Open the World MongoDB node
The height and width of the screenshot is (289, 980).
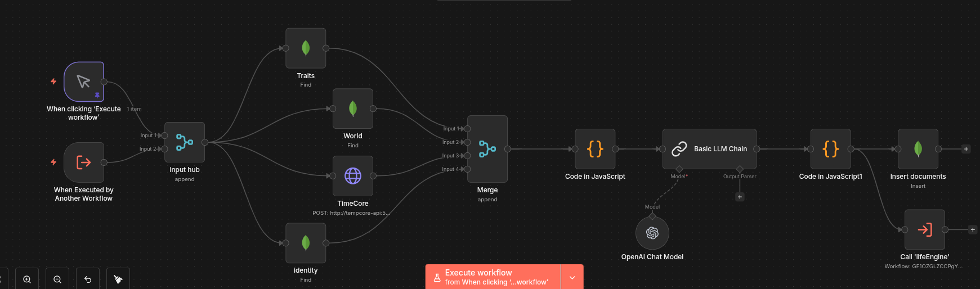(x=353, y=109)
